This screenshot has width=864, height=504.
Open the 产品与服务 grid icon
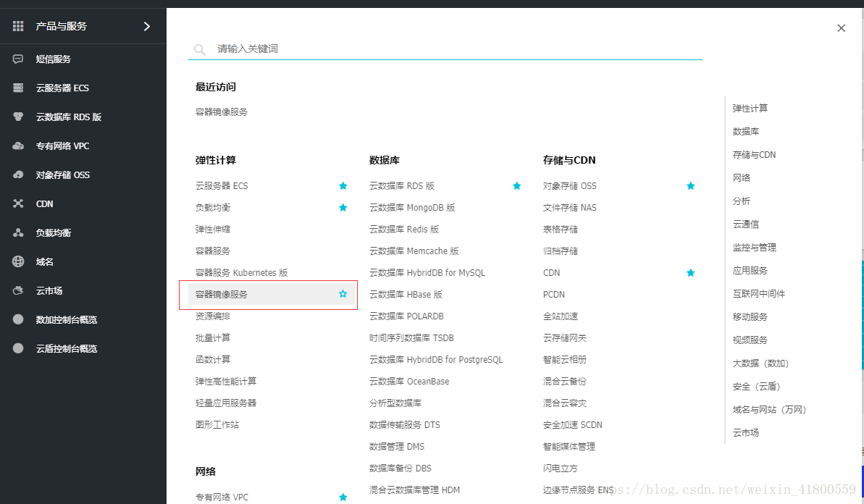(18, 26)
